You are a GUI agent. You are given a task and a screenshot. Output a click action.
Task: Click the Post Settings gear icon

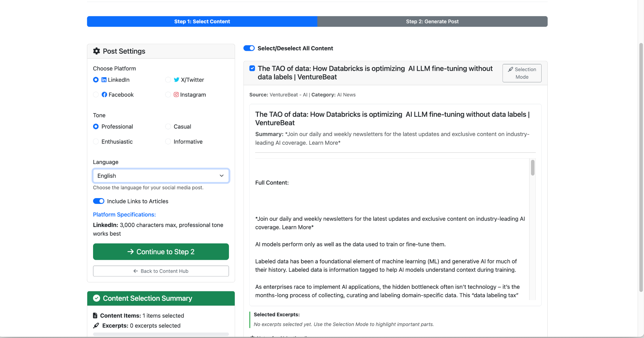(x=96, y=51)
